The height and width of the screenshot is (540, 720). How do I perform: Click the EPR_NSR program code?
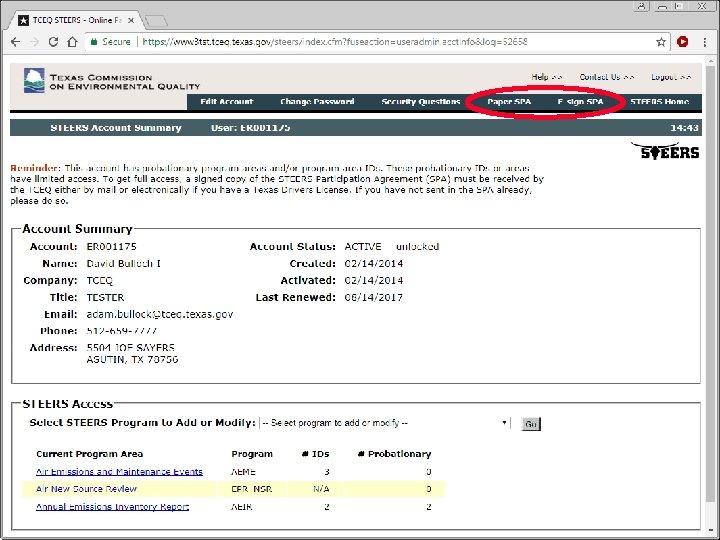[x=252, y=489]
